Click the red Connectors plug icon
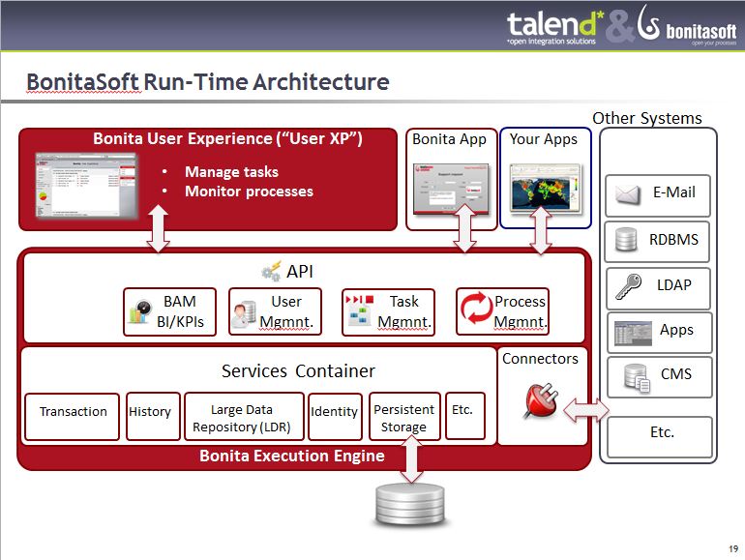Screen dimensions: 745x560 click(542, 400)
